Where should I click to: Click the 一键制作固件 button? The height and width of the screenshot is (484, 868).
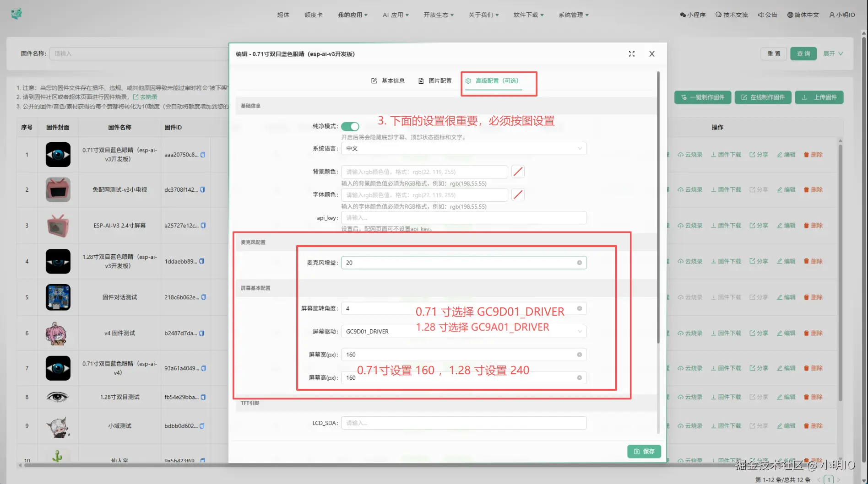point(703,97)
